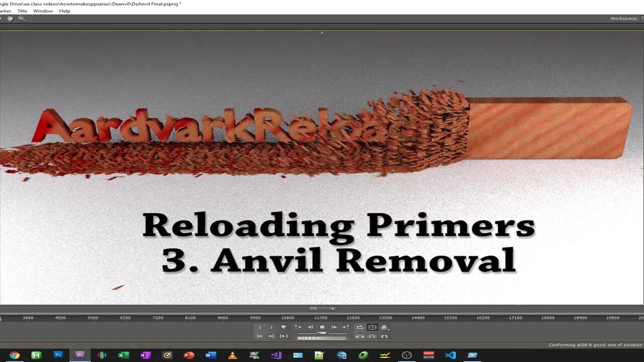This screenshot has width=644, height=362.
Task: Step forward one frame
Action: [334, 327]
